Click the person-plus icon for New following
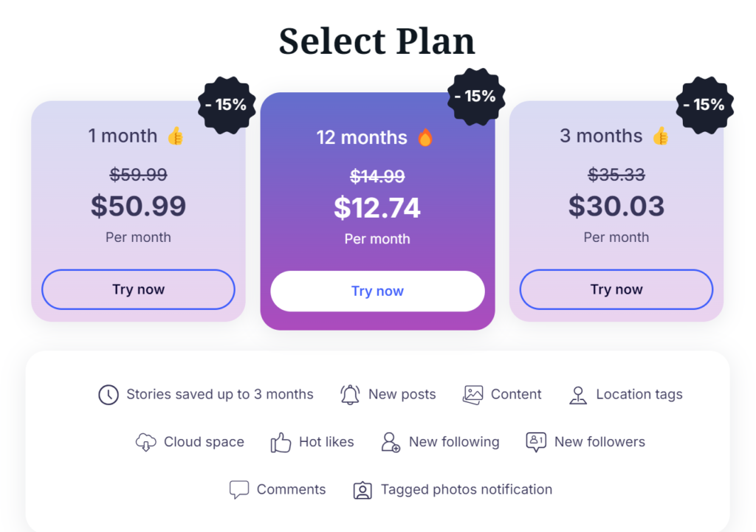The width and height of the screenshot is (756, 532). [x=391, y=442]
